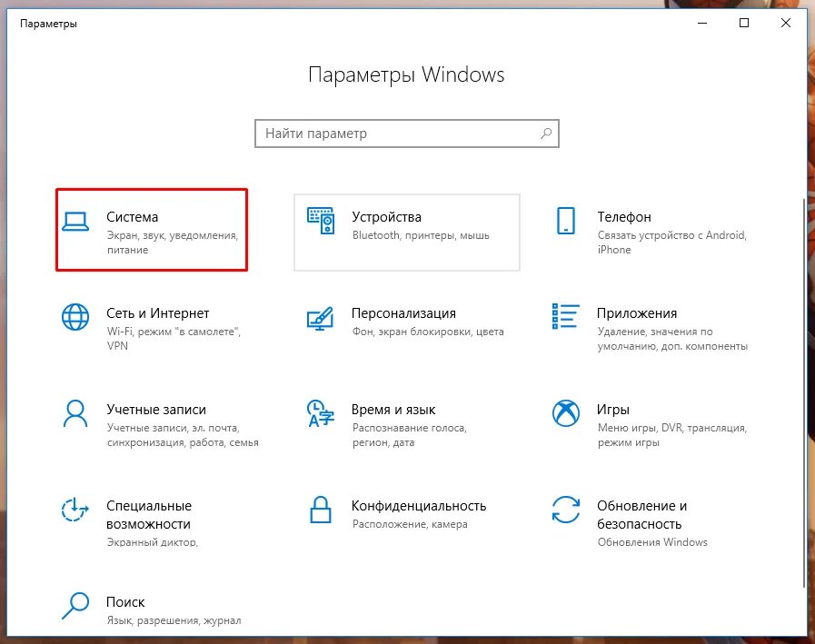Image resolution: width=815 pixels, height=644 pixels.
Task: Open the Система settings heading
Action: (x=132, y=217)
